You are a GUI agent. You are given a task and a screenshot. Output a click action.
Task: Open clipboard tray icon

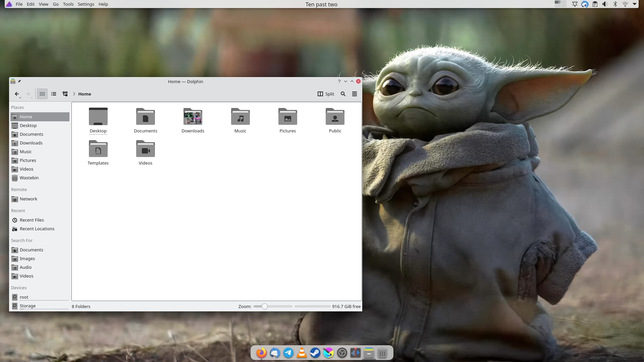point(595,4)
